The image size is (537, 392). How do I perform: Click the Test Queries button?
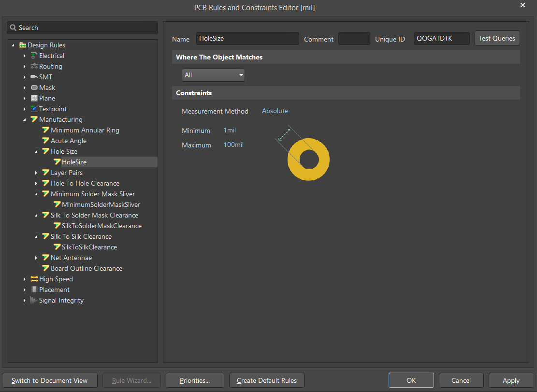[497, 38]
